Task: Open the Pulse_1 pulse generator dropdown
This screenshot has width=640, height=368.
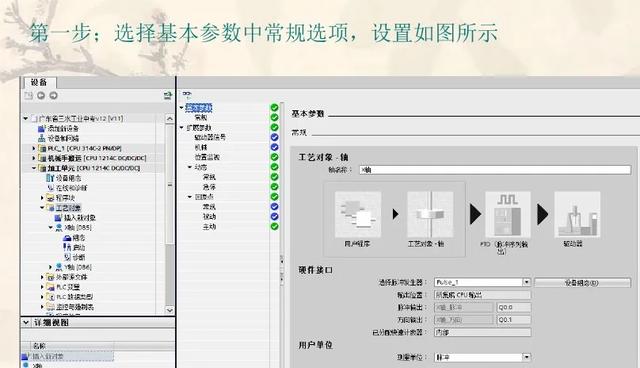Action: tap(526, 282)
